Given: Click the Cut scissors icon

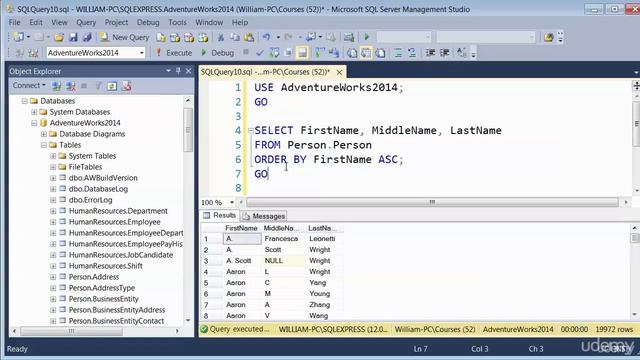Looking at the screenshot, I should [221, 38].
